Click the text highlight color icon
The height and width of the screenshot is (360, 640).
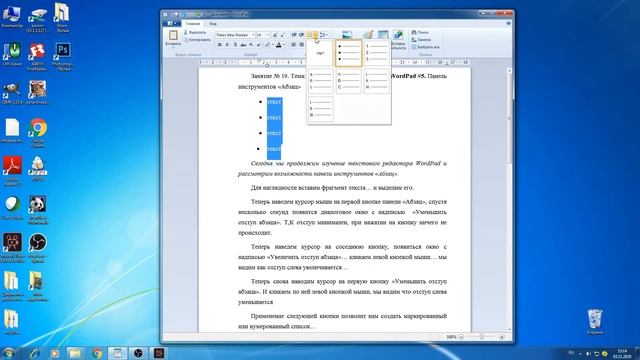pyautogui.click(x=267, y=44)
